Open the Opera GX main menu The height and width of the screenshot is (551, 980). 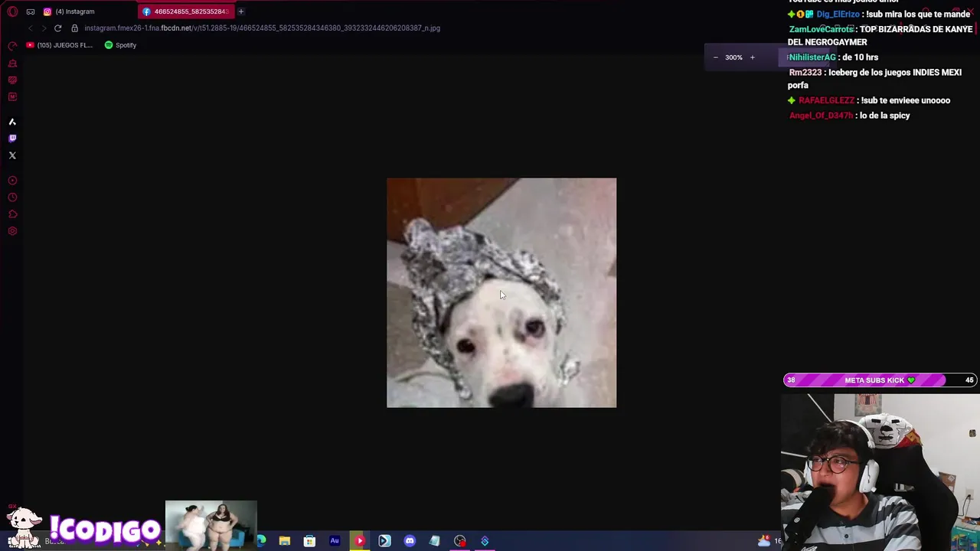click(12, 11)
